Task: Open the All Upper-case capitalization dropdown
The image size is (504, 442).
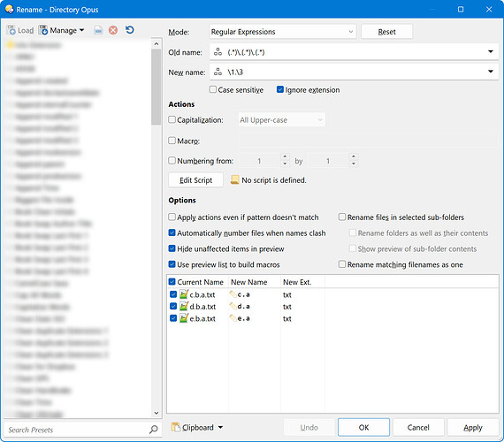Action: click(281, 120)
